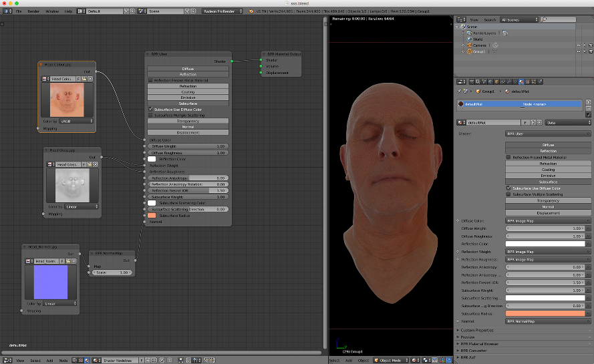Toggle Reflection Fresnel Metal Material in node
Image resolution: width=594 pixels, height=364 pixels.
[x=150, y=80]
